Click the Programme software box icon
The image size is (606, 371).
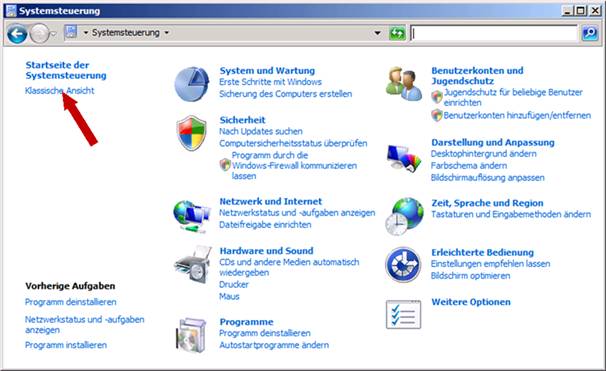[191, 335]
